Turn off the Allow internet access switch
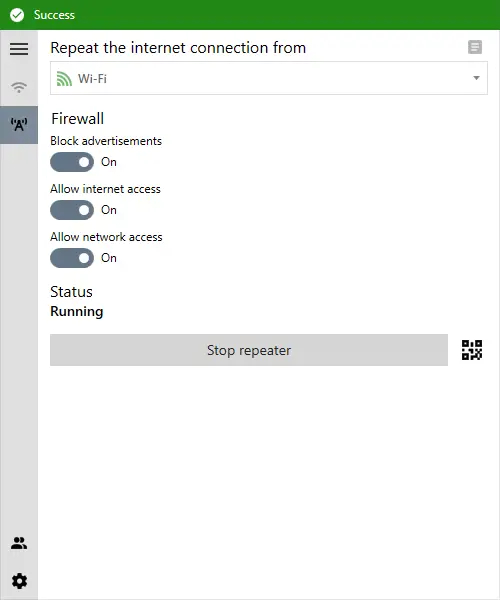The image size is (500, 600). (72, 210)
